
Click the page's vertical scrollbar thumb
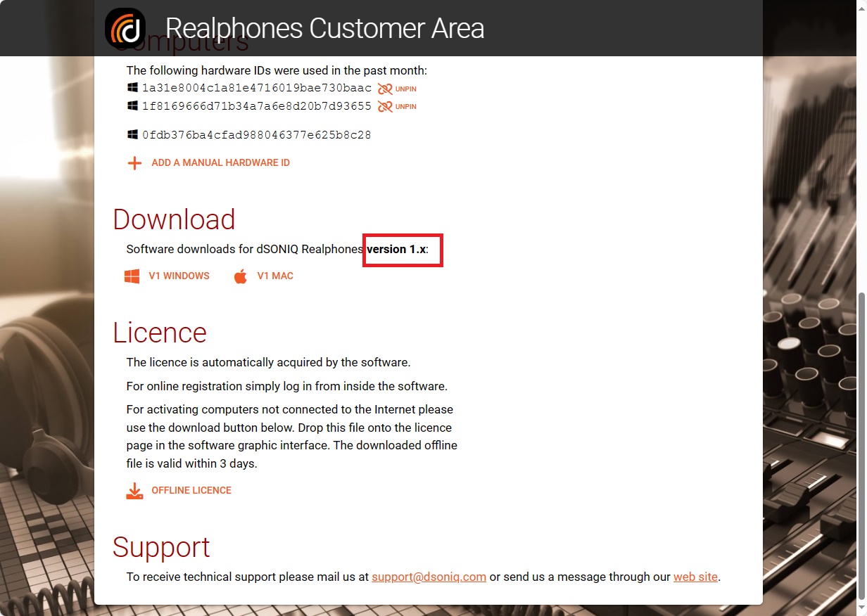[x=861, y=446]
